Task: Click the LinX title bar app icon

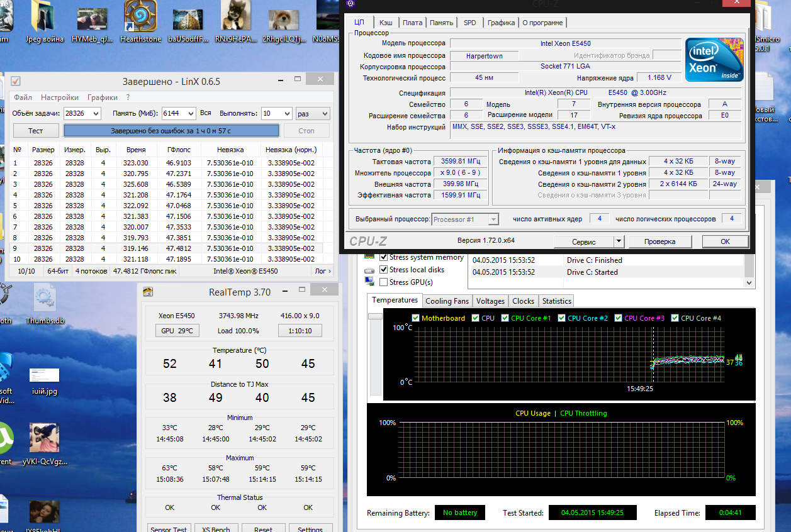Action: click(x=16, y=81)
